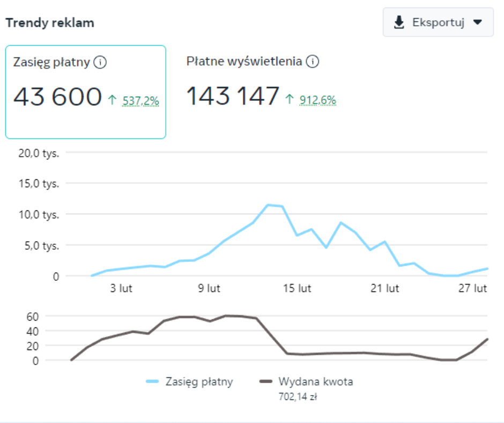The image size is (504, 423).
Task: Open info icon next to Zasięg płatny
Action: (x=100, y=62)
